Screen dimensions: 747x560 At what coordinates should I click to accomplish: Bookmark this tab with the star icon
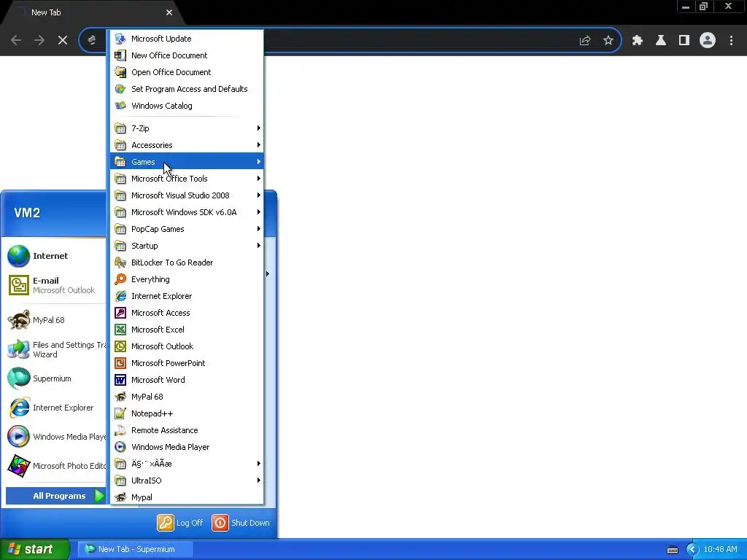608,41
